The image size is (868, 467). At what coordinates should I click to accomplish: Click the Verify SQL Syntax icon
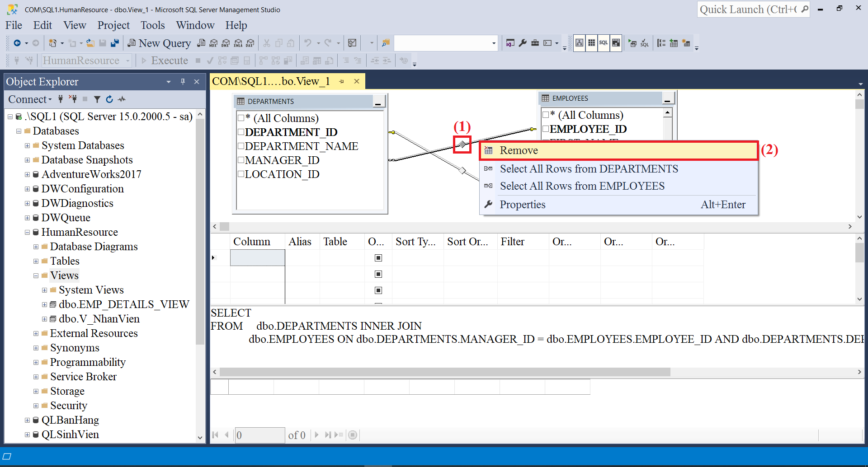[645, 43]
